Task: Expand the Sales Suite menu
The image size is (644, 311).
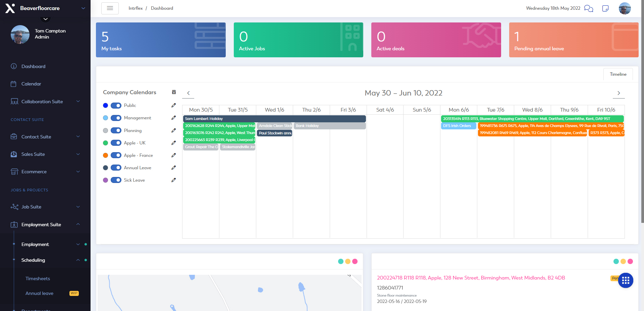Action: [45, 154]
